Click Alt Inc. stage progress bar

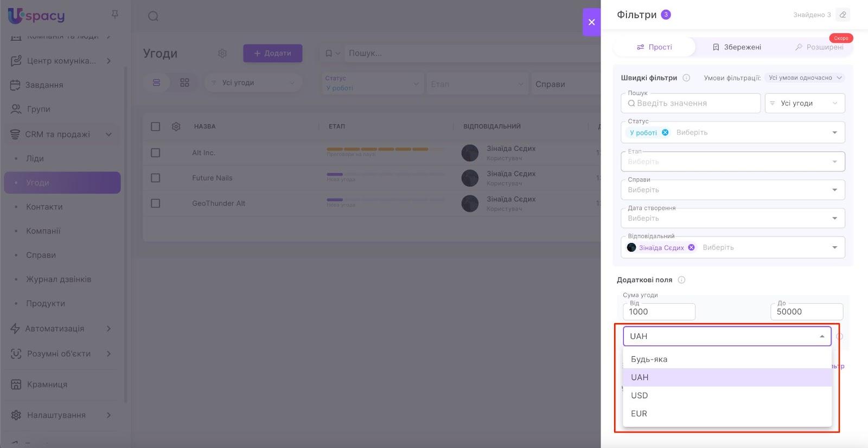385,149
